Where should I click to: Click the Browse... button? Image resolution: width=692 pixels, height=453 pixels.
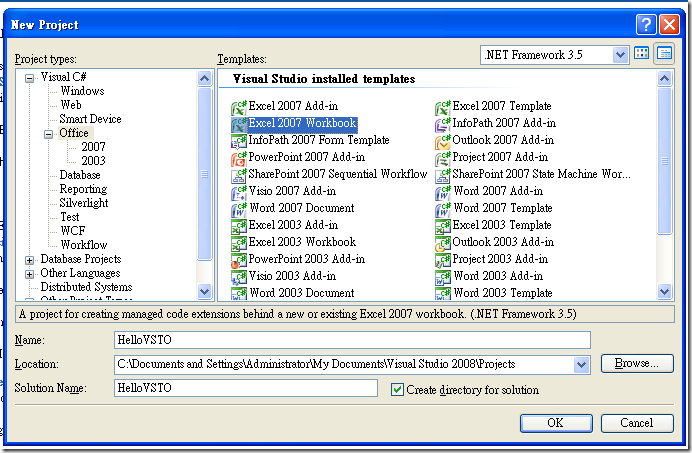tap(637, 363)
